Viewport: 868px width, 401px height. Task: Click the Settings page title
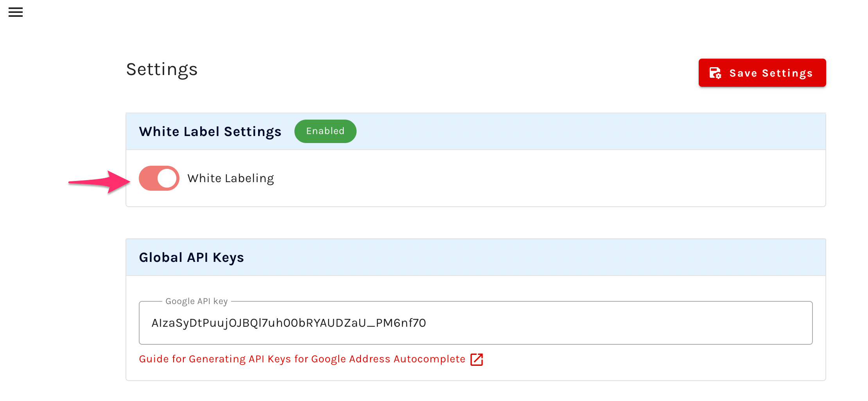(x=162, y=70)
